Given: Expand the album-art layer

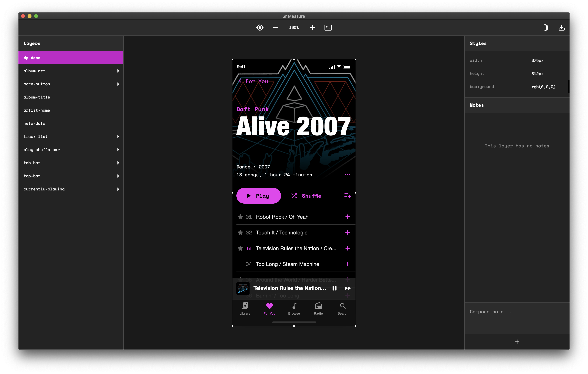Looking at the screenshot, I should pos(118,71).
